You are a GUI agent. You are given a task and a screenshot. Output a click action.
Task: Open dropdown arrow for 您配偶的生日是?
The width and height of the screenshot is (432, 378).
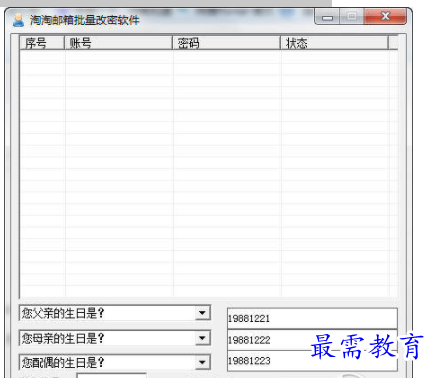202,362
